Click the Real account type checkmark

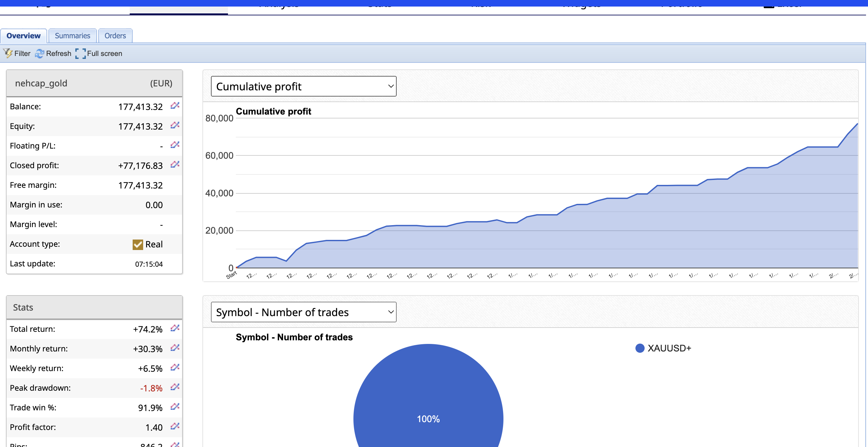pyautogui.click(x=138, y=244)
